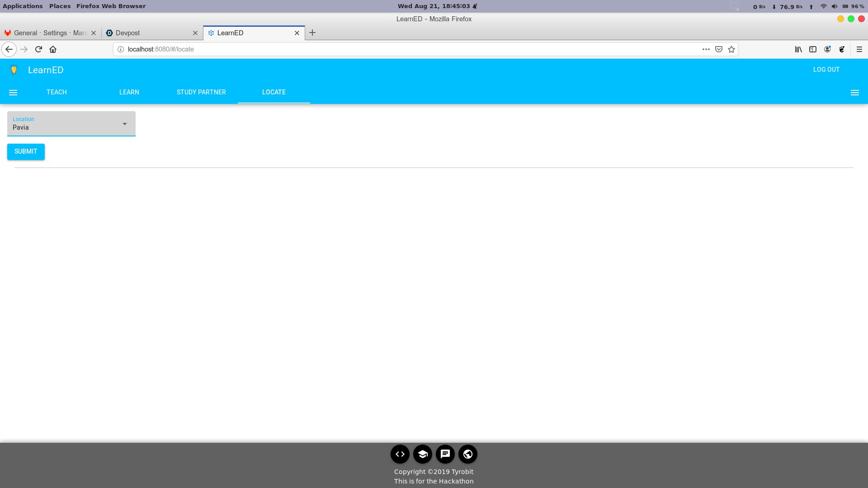Click the footer graduation cap icon
Viewport: 868px width, 488px height.
point(422,454)
